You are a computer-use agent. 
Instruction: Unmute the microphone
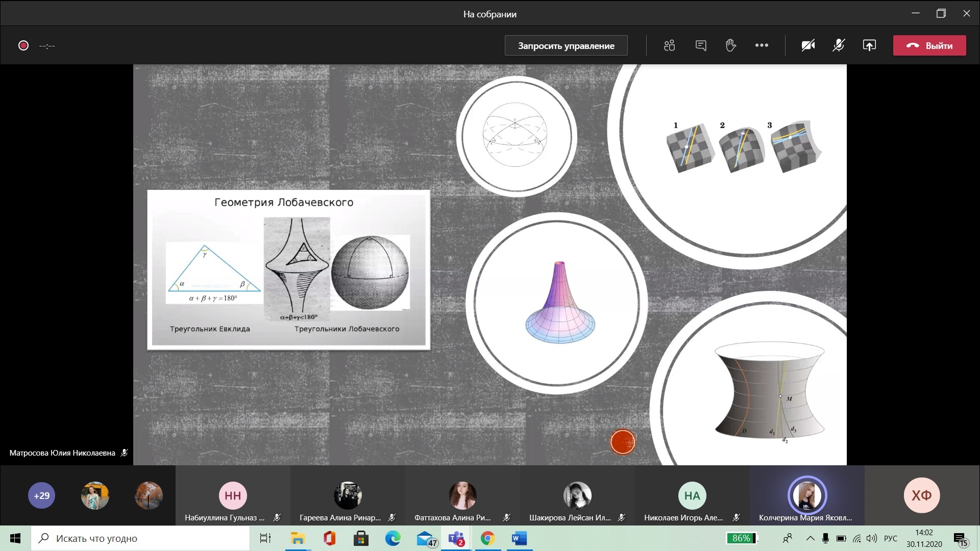tap(839, 45)
